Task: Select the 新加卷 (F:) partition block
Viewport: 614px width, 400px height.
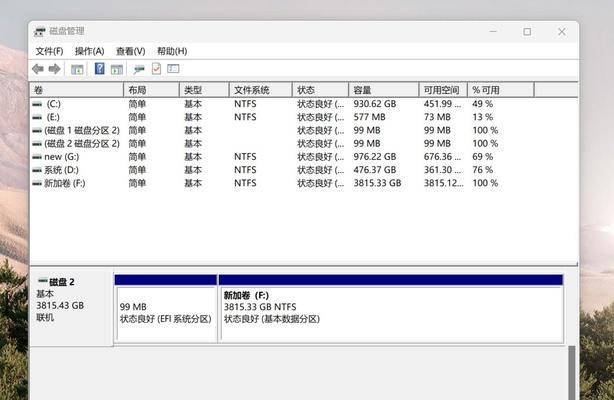Action: [391, 309]
